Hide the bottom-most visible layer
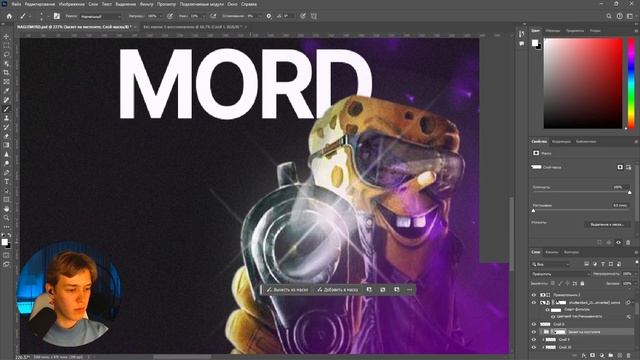Image resolution: width=640 pixels, height=360 pixels. pos(533,347)
